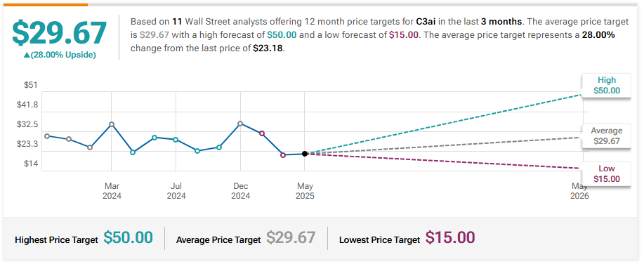Click the Highest Price Target $50.00 value
This screenshot has height=264, width=644.
(128, 237)
